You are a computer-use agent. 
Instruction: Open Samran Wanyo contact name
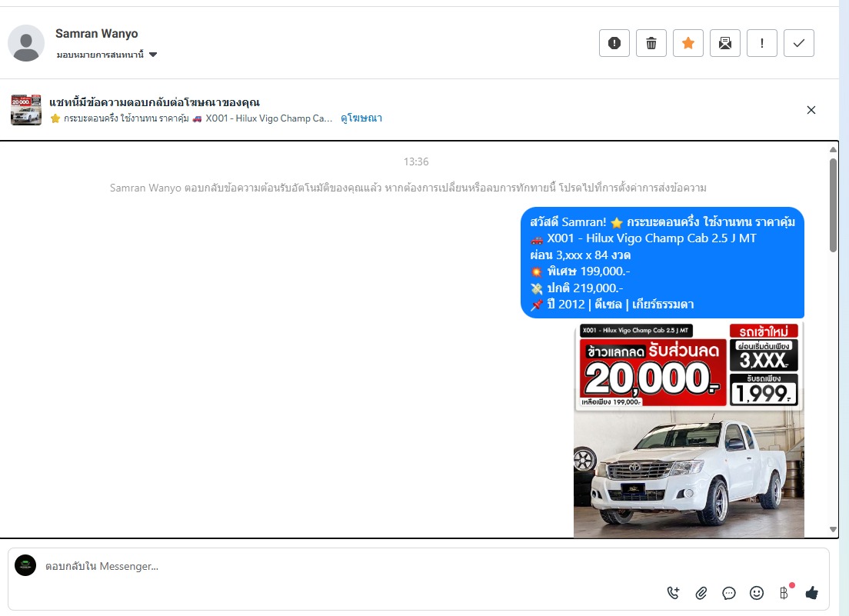click(x=96, y=34)
